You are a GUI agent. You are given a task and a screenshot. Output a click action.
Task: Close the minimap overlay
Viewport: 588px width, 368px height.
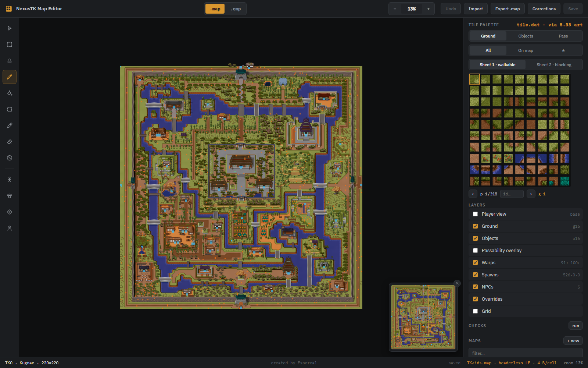(x=457, y=283)
